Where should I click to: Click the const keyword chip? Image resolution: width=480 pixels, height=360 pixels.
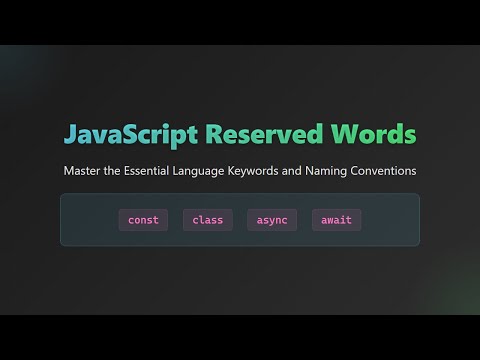[x=143, y=220]
